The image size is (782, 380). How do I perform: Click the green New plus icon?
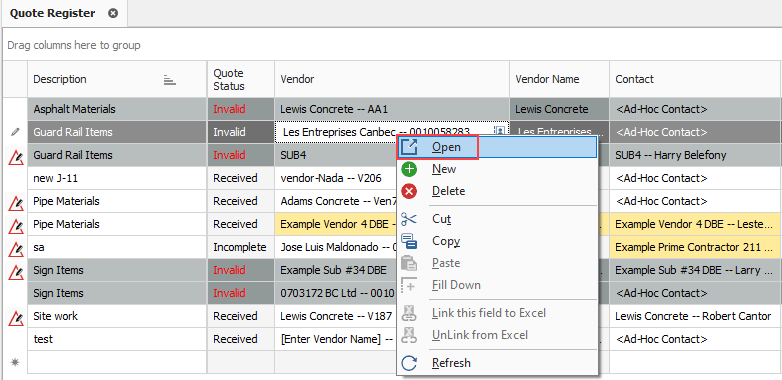(409, 169)
